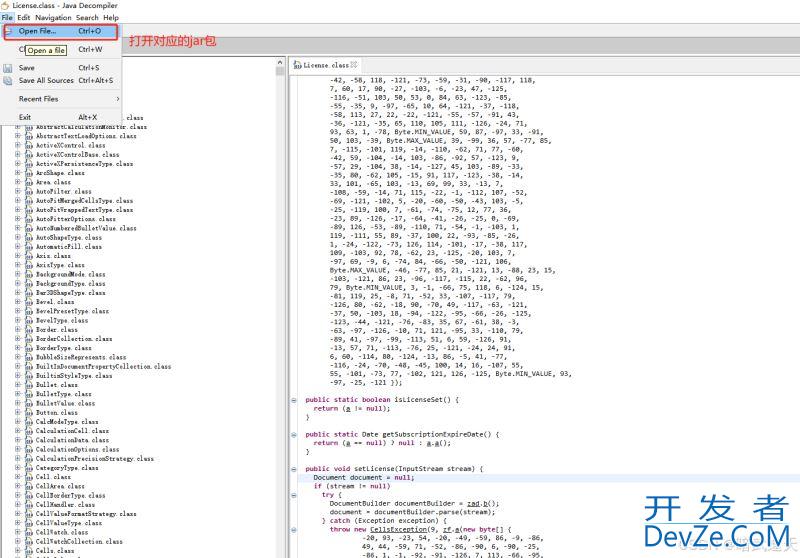Choose Save from the File menu

point(61,68)
